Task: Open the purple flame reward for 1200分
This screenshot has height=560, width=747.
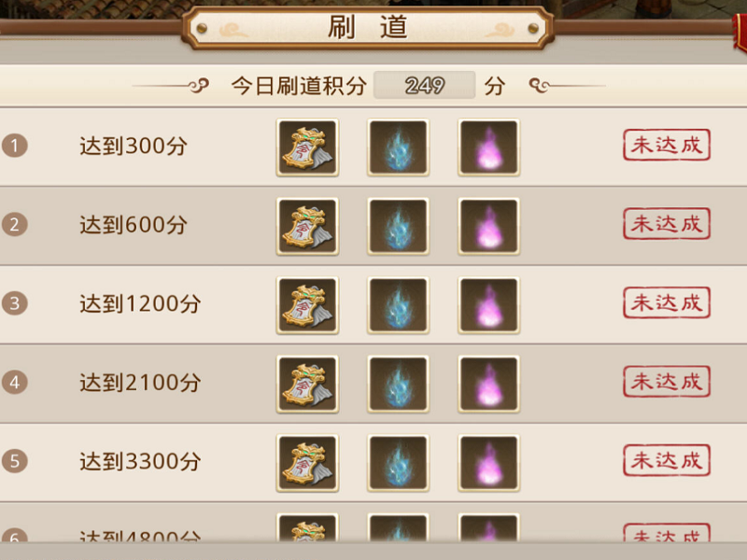Action: 488,305
